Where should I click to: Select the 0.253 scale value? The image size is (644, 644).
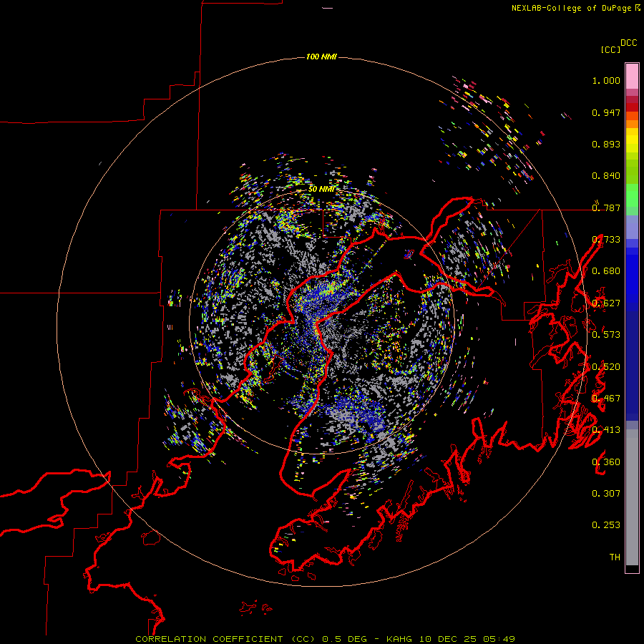coord(606,525)
